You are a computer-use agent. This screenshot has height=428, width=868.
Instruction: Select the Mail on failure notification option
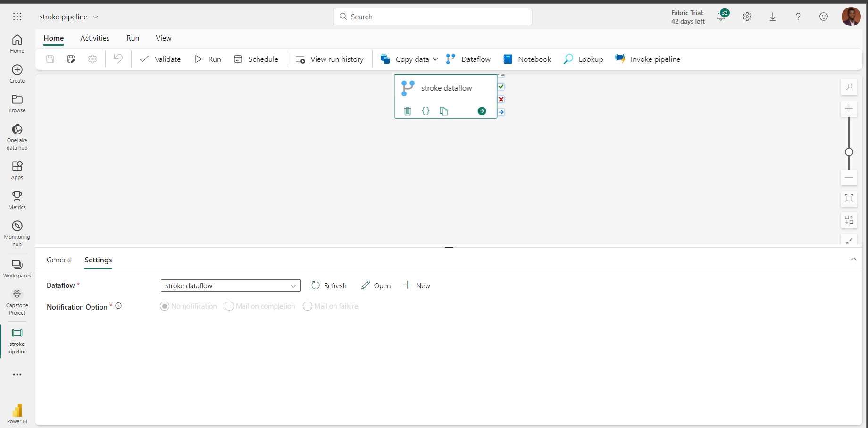[x=308, y=306]
